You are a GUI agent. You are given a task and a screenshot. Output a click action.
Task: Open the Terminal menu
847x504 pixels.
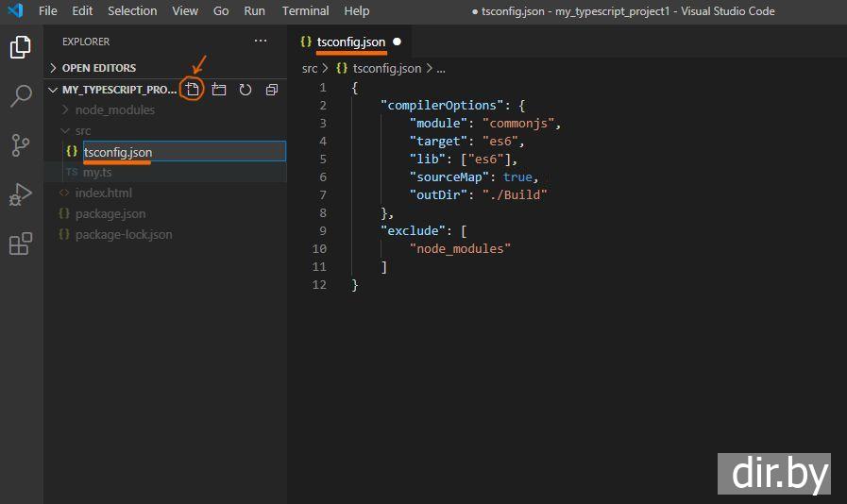[305, 11]
